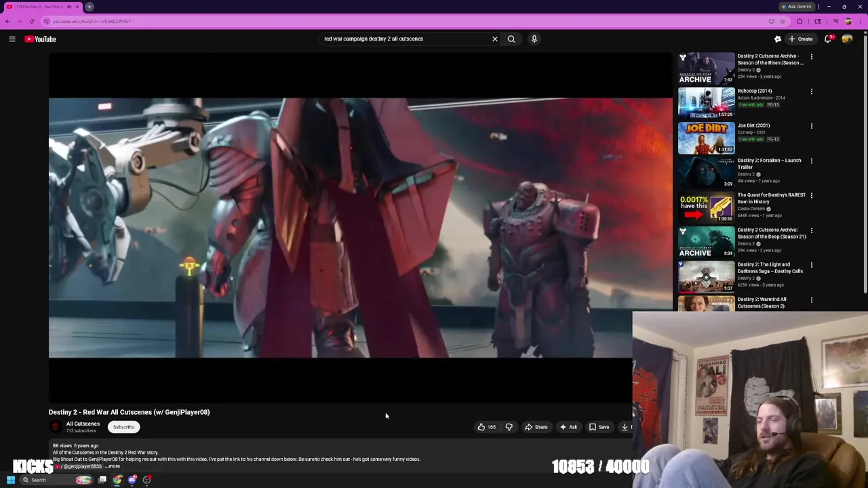Open Light and Darkness Saga video title
This screenshot has width=868, height=488.
[x=770, y=268]
